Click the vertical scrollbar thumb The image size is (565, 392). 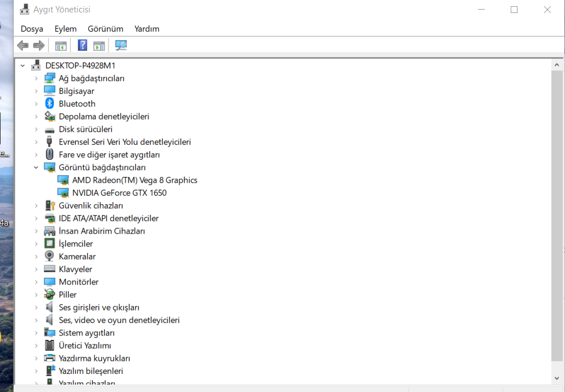pyautogui.click(x=557, y=216)
